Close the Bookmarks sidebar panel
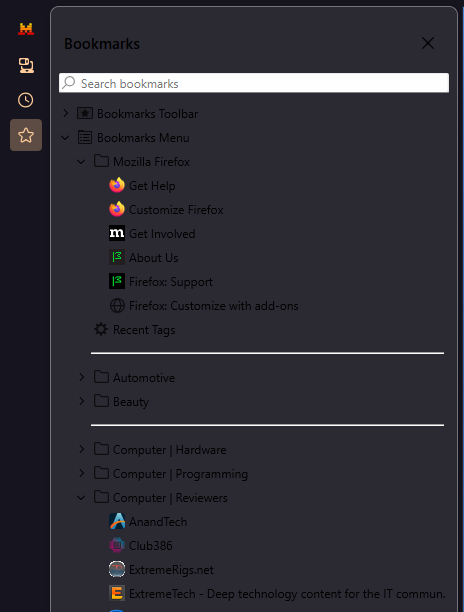 [x=428, y=43]
